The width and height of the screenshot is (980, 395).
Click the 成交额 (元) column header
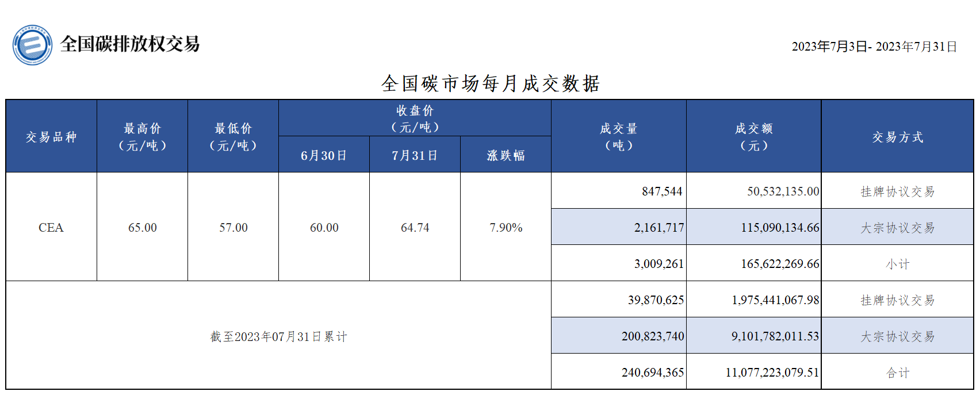point(754,136)
